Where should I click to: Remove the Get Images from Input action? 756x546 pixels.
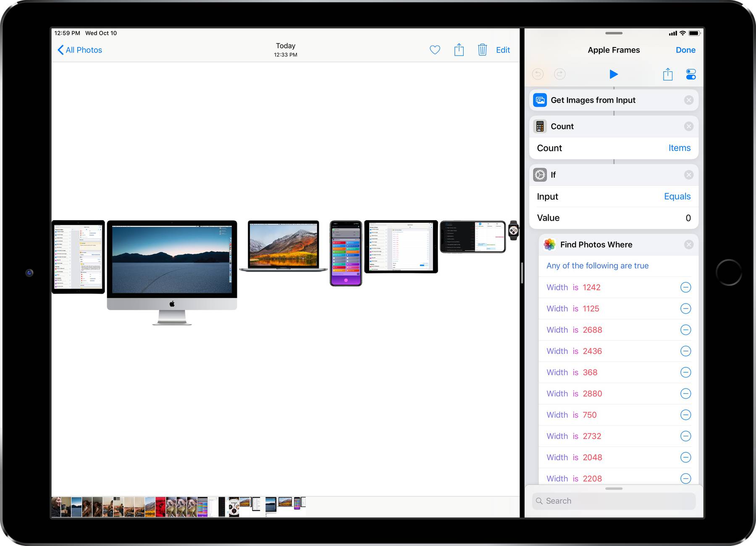point(688,100)
